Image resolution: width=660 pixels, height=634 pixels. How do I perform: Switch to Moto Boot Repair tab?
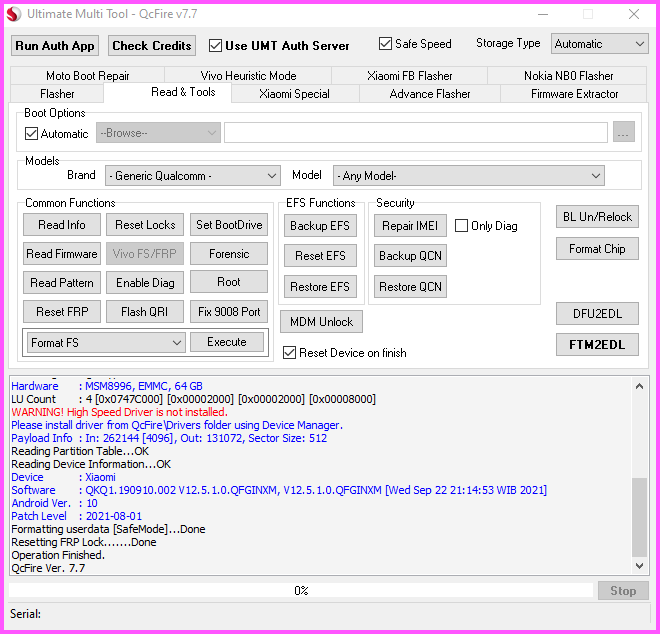pos(88,76)
